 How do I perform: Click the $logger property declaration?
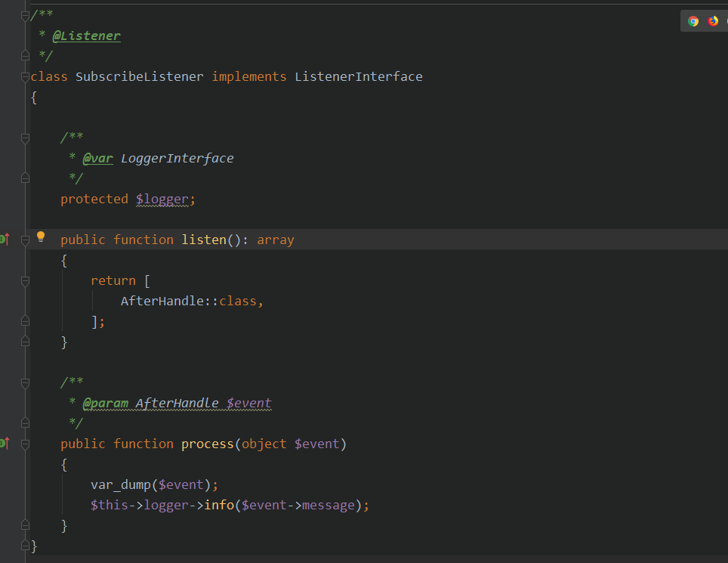[x=162, y=200]
